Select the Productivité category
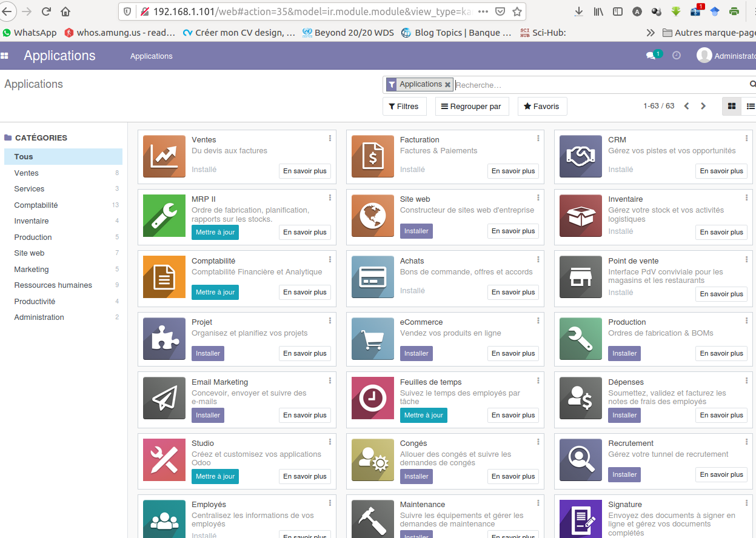This screenshot has height=538, width=756. (63, 301)
